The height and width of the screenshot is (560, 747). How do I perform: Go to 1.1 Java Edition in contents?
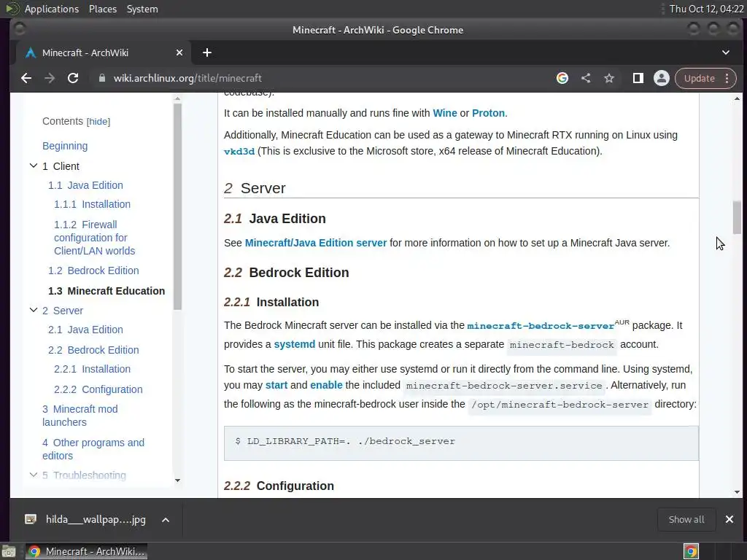tap(86, 185)
